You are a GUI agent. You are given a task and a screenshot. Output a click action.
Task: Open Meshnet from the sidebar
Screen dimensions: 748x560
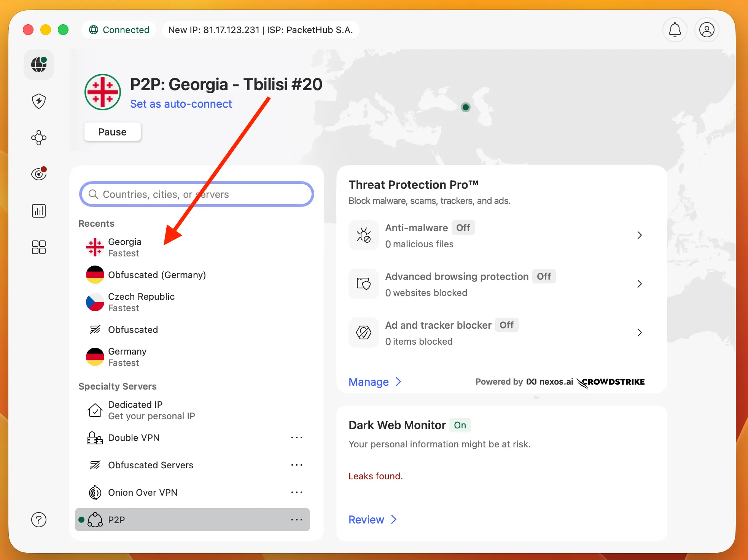(x=38, y=138)
